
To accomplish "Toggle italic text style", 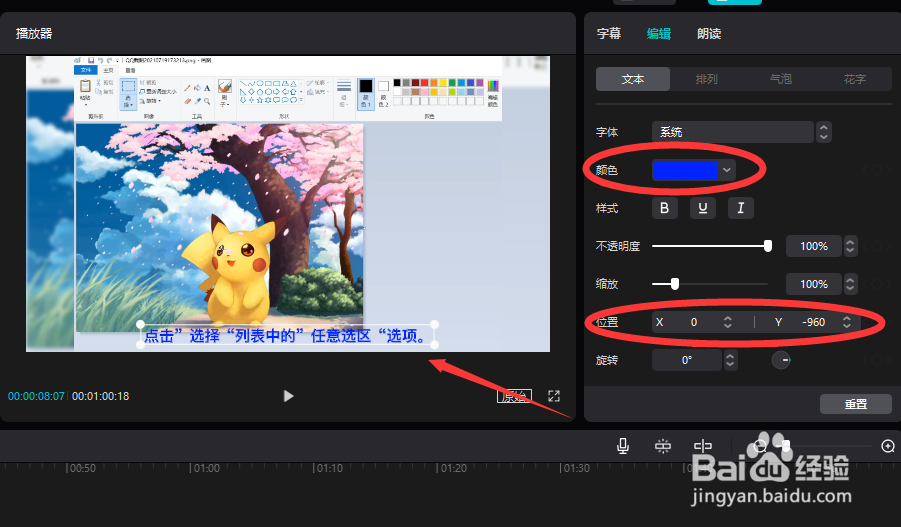I will pos(741,208).
